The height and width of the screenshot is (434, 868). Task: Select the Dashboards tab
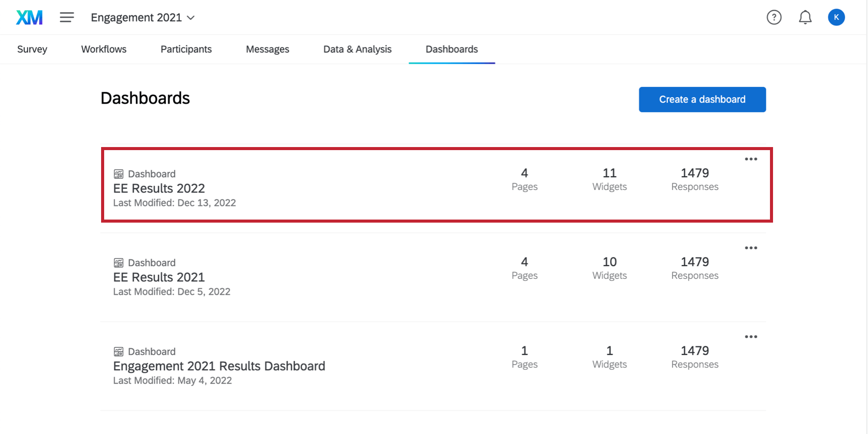coord(452,49)
